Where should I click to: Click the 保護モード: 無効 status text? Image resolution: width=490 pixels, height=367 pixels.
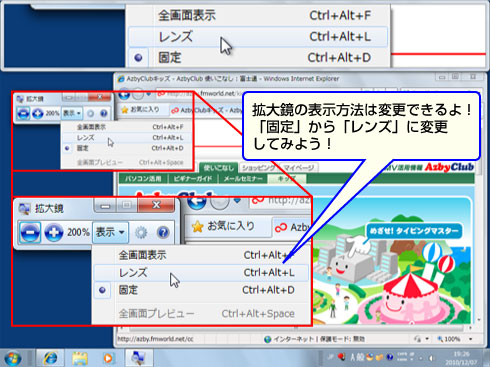click(342, 339)
